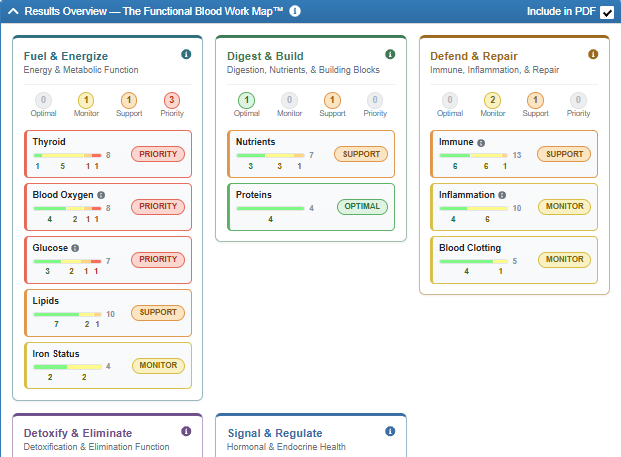
Task: Select the Blood Oxygen card title
Action: [x=63, y=195]
